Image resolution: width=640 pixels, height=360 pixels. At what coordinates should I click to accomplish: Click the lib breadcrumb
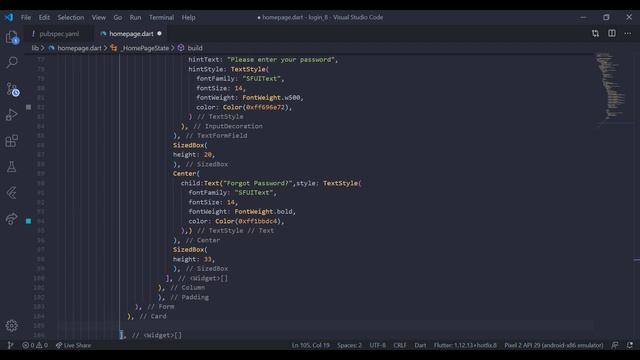[x=35, y=48]
